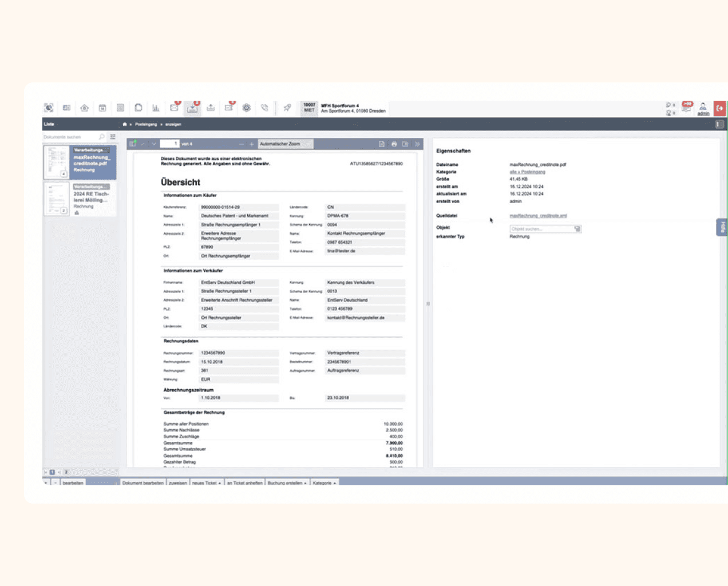Click the object search icon in Objekt field
This screenshot has height=586, width=728.
[x=577, y=229]
